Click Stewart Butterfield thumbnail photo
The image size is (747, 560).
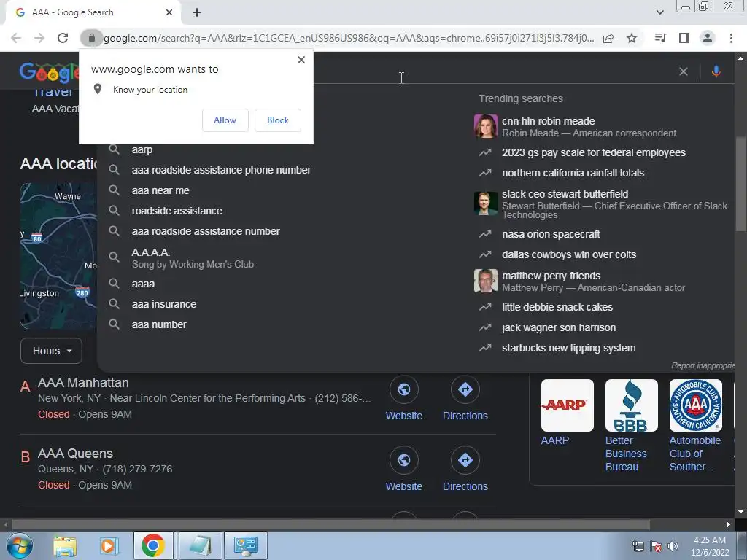coord(485,203)
